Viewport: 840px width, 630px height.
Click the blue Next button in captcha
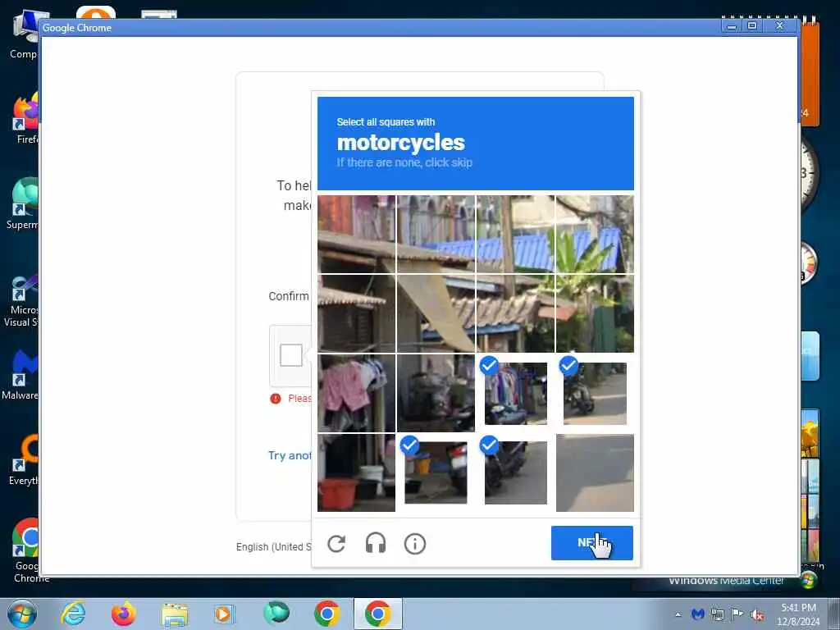(x=592, y=543)
